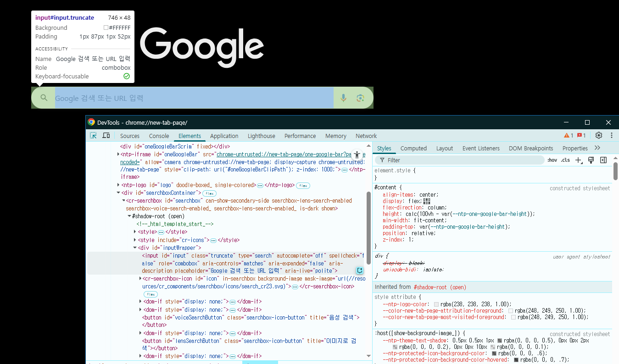Add a new style rule with plus icon
Viewport: 619px width, 364px height.
coord(578,160)
